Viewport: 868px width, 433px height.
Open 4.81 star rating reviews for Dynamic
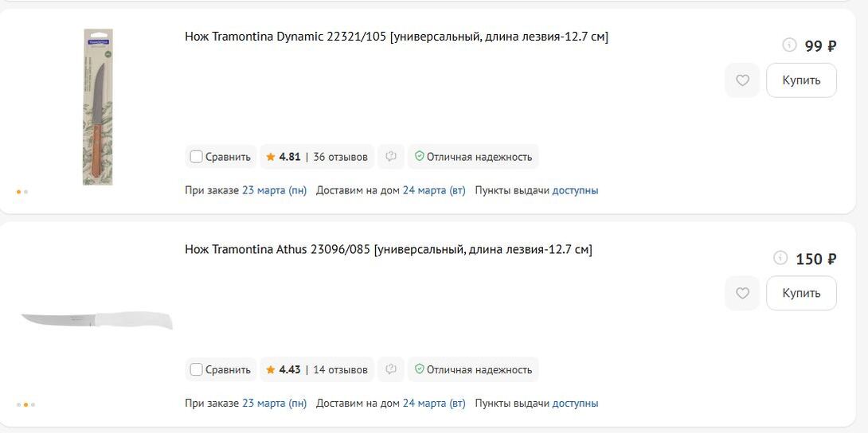[317, 157]
